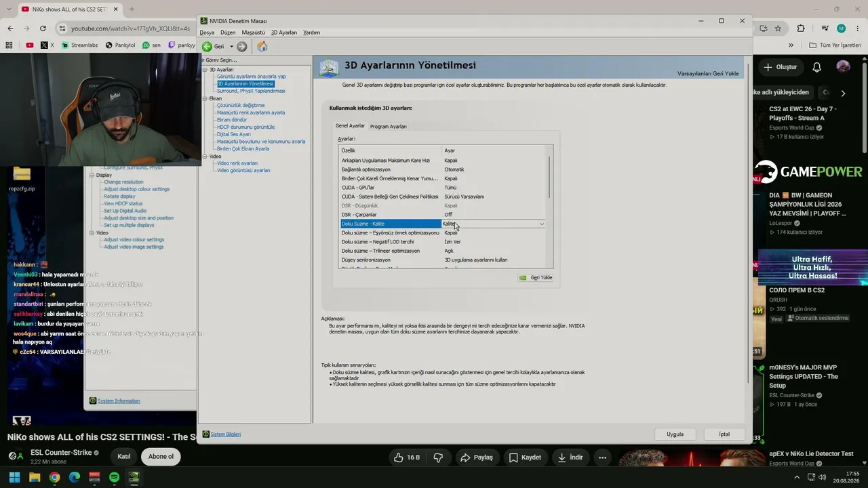Select the Düşey senkronizasyon setting row

[443, 260]
